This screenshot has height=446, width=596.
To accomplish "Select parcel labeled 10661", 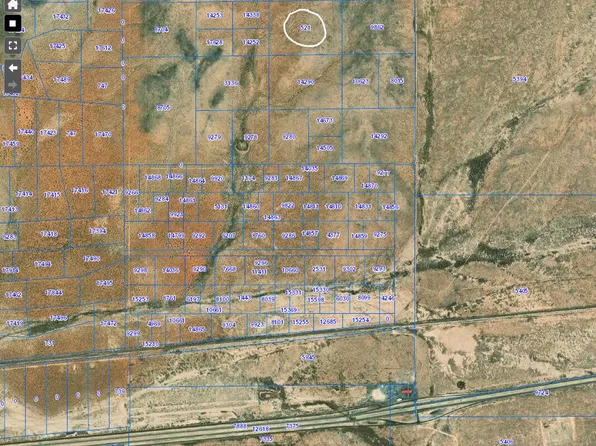I will (214, 310).
